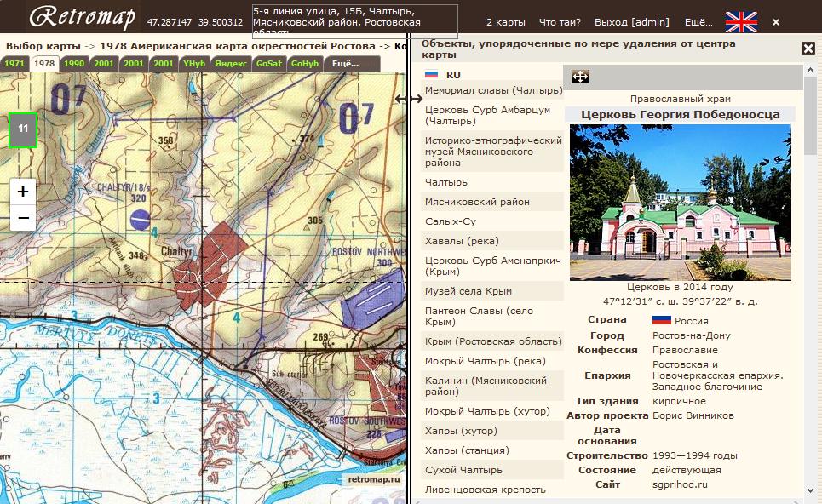Image resolution: width=822 pixels, height=504 pixels.
Task: Open the 1971 map tab
Action: (x=14, y=63)
